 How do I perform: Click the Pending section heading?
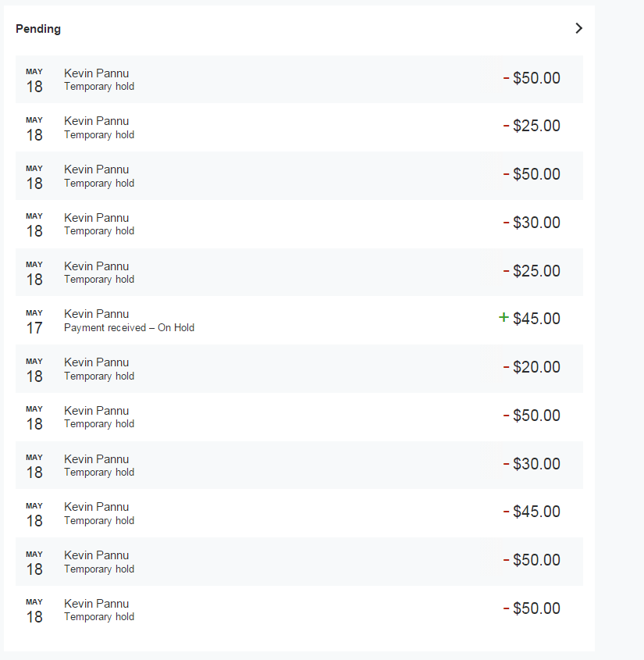(38, 29)
